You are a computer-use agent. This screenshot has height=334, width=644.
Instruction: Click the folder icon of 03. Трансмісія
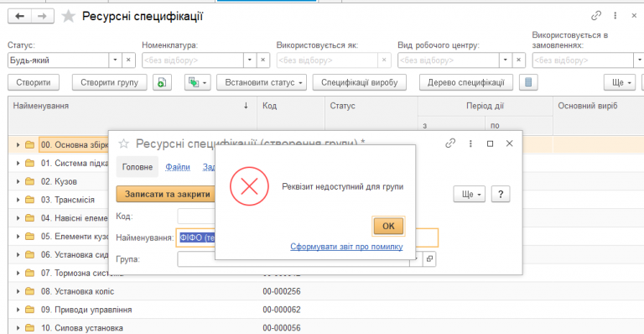pyautogui.click(x=29, y=200)
